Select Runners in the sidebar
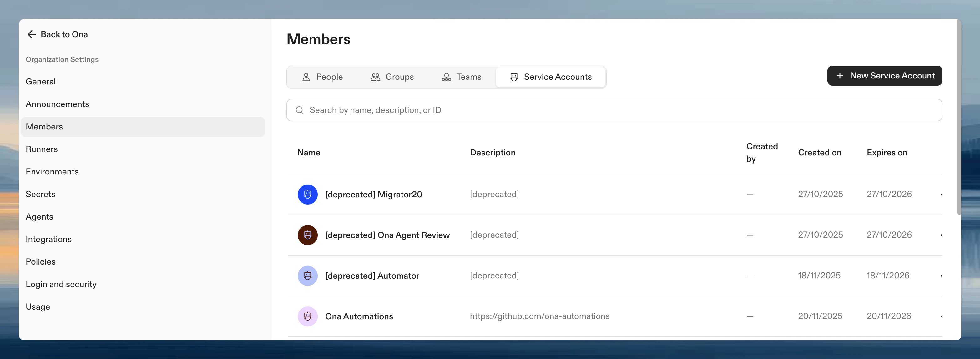Image resolution: width=980 pixels, height=359 pixels. 42,149
